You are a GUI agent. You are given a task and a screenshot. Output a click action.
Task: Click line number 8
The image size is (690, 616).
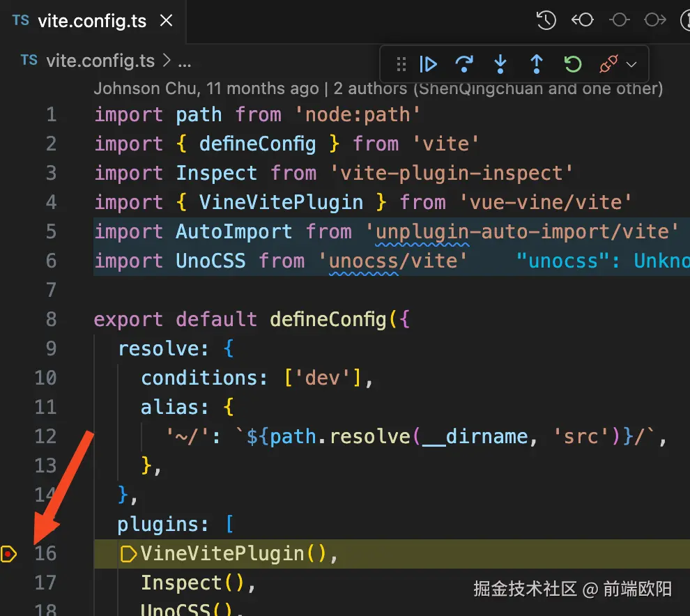point(52,319)
